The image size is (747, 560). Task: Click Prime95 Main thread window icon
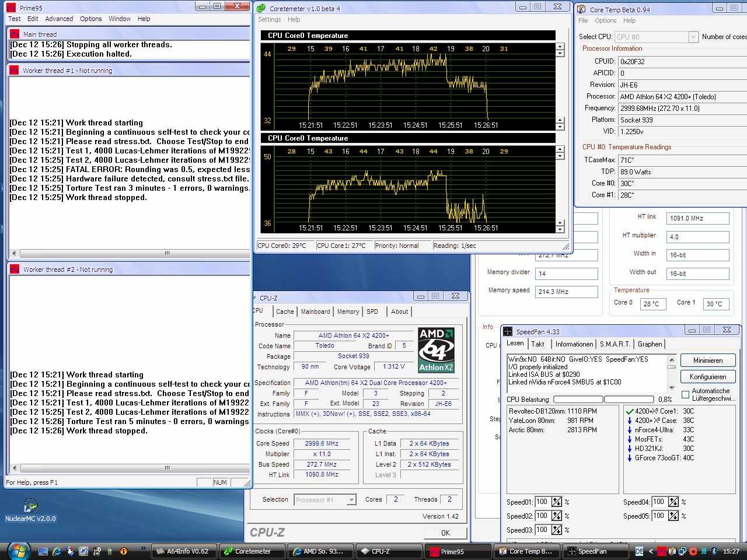coord(14,34)
